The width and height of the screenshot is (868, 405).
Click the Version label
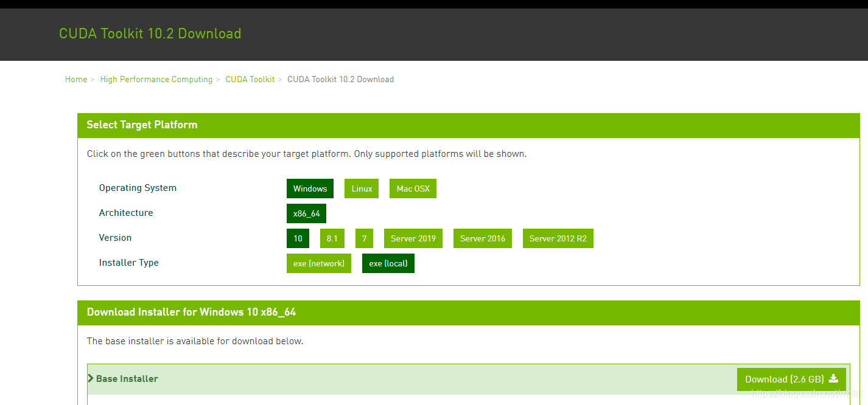pos(115,238)
